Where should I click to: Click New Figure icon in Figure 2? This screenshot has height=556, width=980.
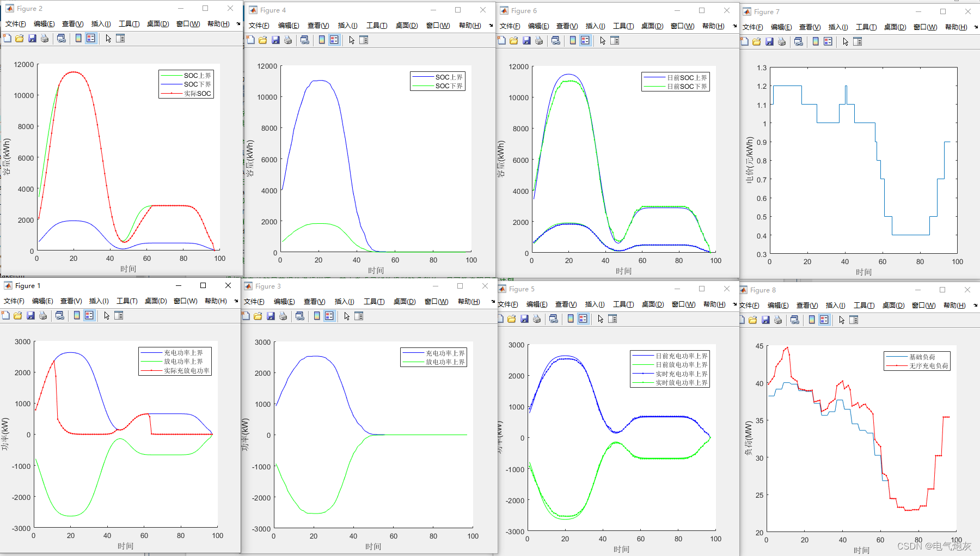pos(7,38)
